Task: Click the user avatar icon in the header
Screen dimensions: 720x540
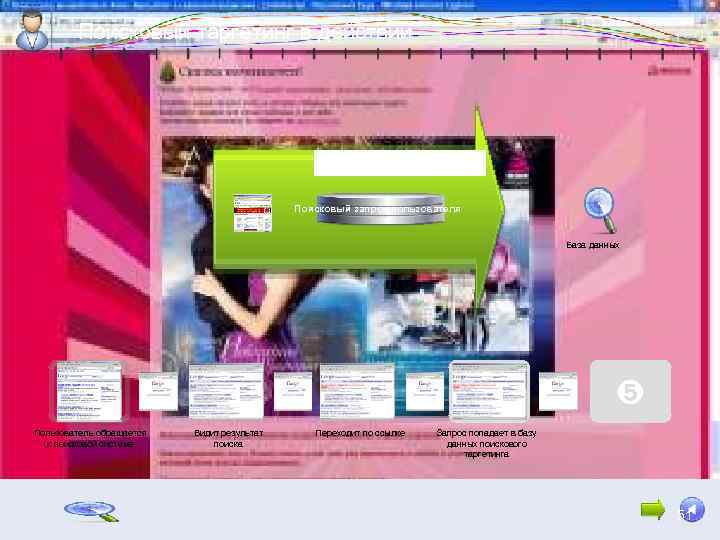Action: (x=32, y=31)
